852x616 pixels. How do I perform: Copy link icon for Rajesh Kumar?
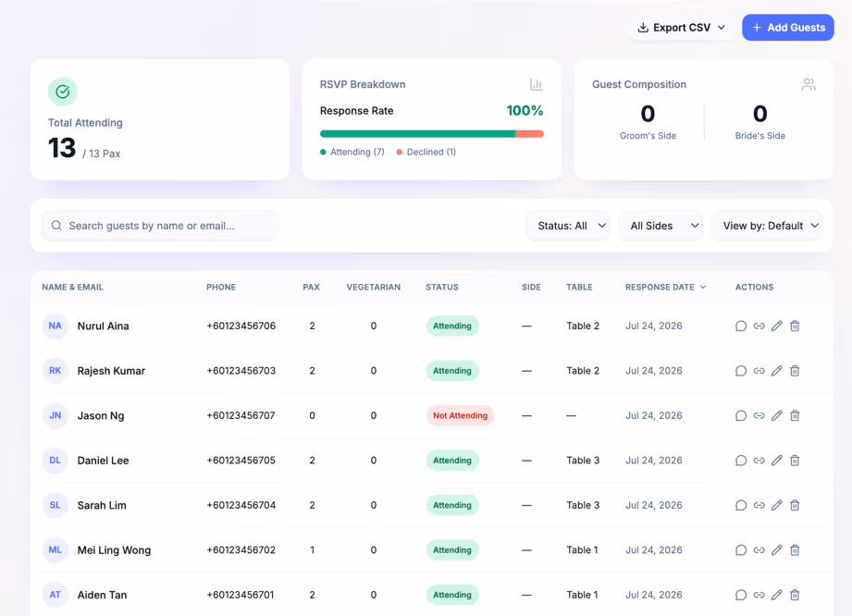759,371
